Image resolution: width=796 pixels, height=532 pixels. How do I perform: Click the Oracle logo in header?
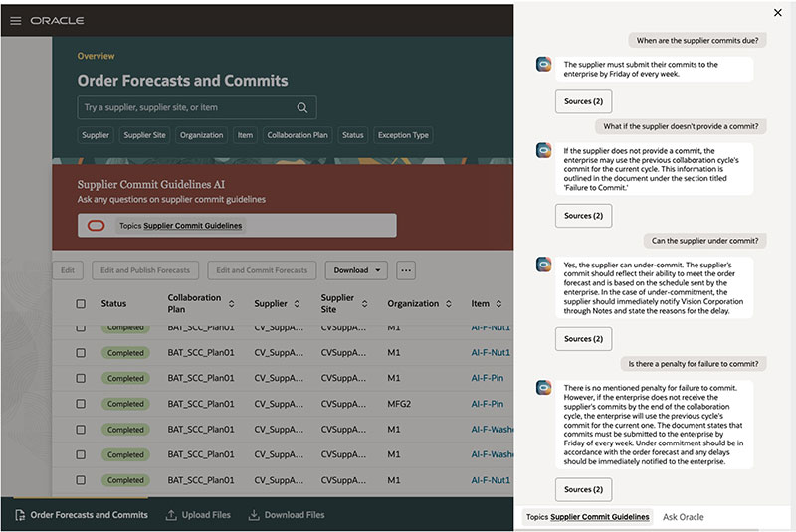click(57, 20)
